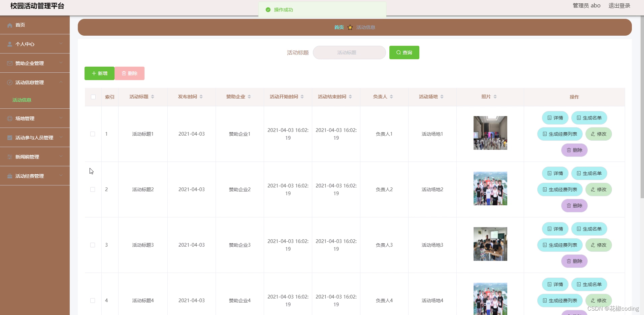This screenshot has height=315, width=644.
Task: Click the icon beside 场地管理
Action: 9,119
